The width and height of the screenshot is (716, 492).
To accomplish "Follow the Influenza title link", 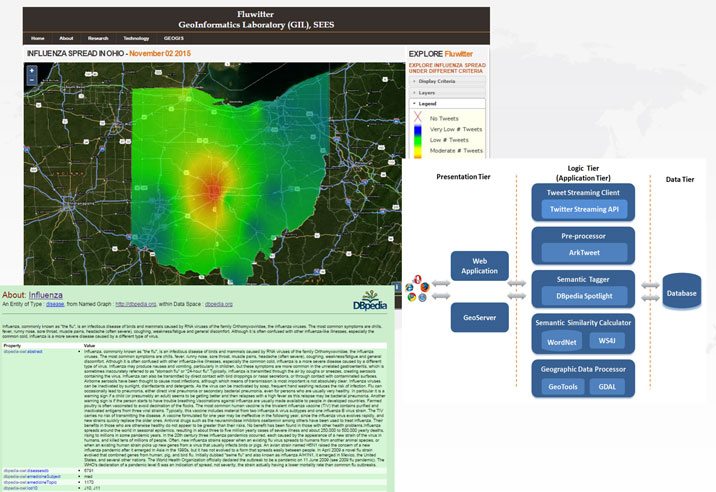I will (x=49, y=295).
